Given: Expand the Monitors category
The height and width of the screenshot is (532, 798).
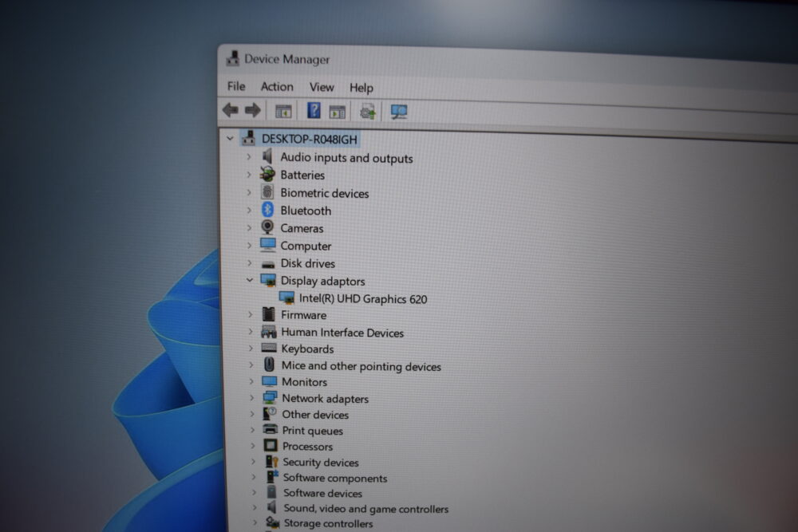Looking at the screenshot, I should pos(251,381).
